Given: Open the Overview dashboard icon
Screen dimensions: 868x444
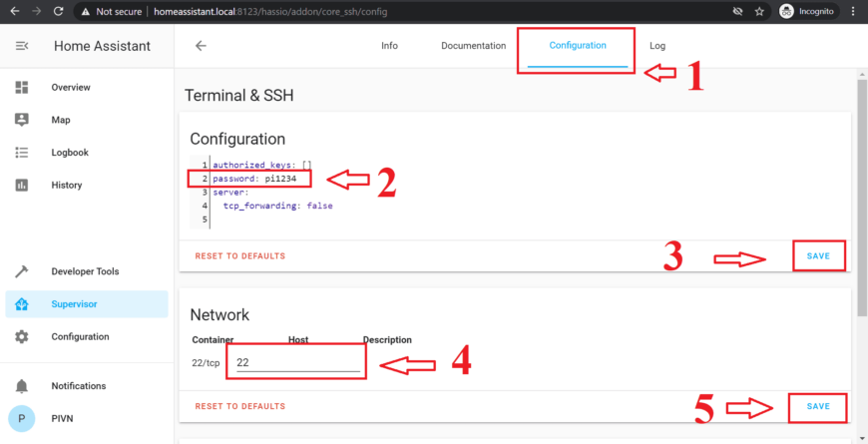Looking at the screenshot, I should coord(22,88).
